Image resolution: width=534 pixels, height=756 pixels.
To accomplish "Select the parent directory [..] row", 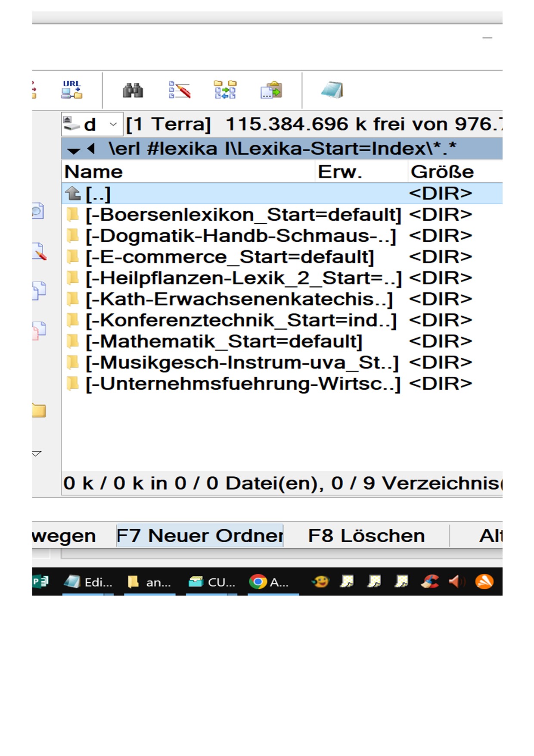I will pyautogui.click(x=282, y=194).
